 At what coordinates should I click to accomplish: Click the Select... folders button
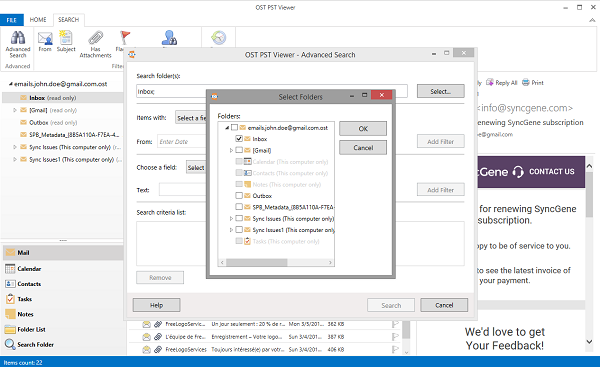[x=440, y=91]
